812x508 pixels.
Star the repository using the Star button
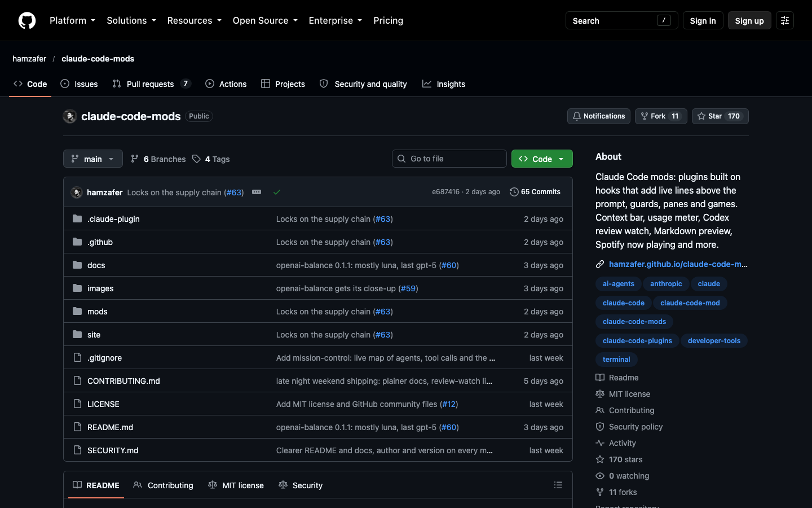point(720,116)
